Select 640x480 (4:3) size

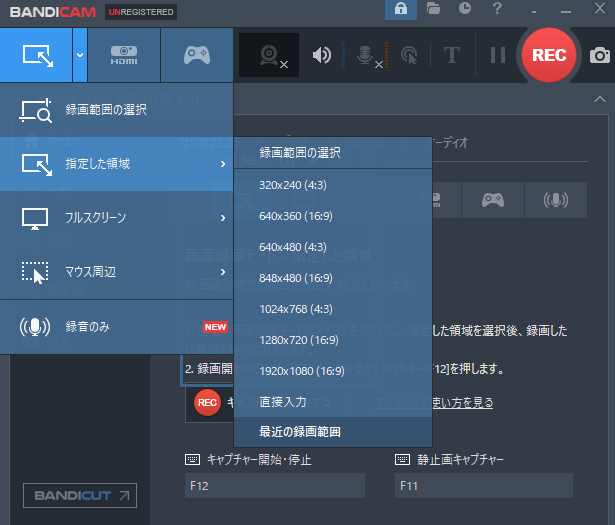(x=333, y=247)
